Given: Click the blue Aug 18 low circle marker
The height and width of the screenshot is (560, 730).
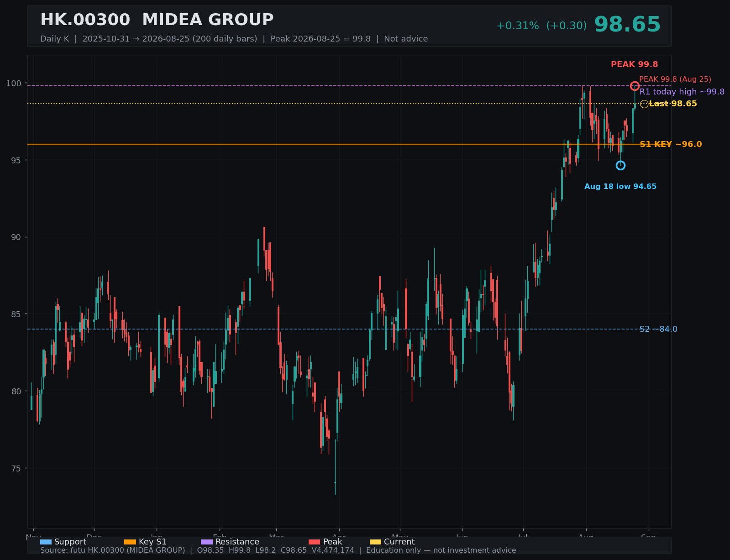Looking at the screenshot, I should point(620,165).
